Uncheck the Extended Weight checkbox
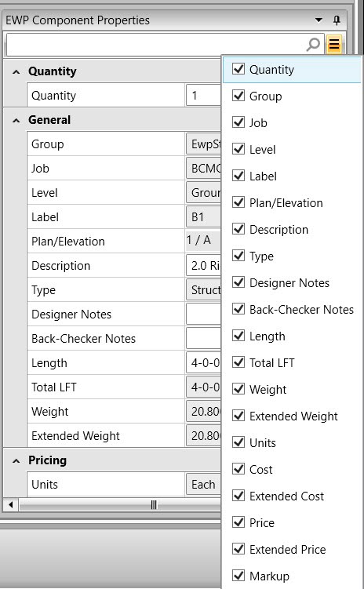The image size is (364, 589). 238,416
